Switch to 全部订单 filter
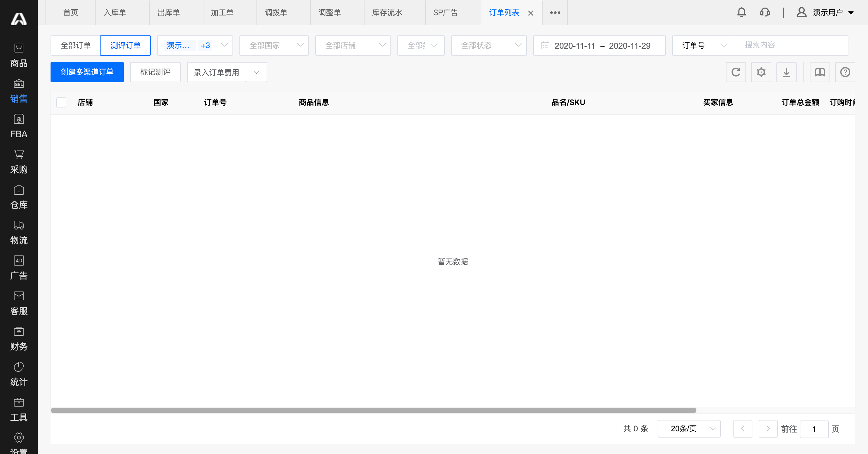868x454 pixels. (x=75, y=46)
